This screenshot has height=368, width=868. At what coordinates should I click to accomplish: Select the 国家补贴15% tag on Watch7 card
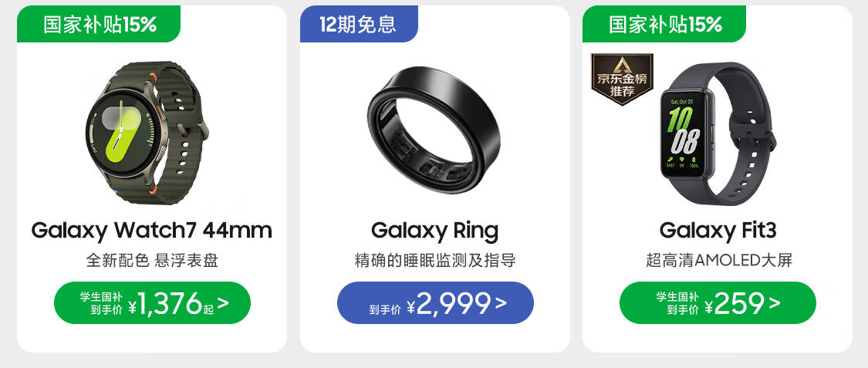pos(100,24)
